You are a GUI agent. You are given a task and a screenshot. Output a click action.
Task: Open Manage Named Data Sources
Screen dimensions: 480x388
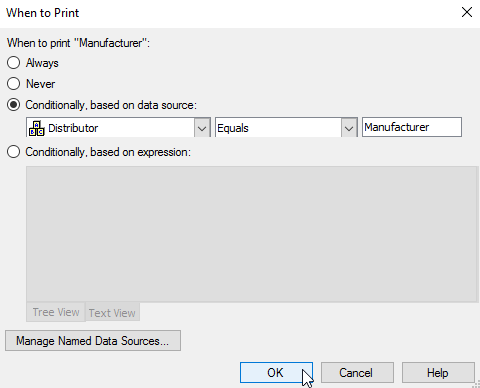coord(93,341)
